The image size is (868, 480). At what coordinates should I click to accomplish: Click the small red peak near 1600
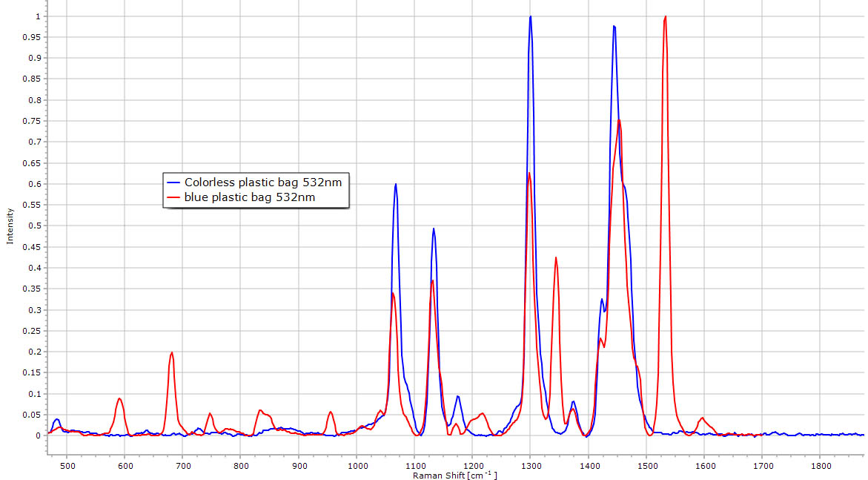(702, 418)
